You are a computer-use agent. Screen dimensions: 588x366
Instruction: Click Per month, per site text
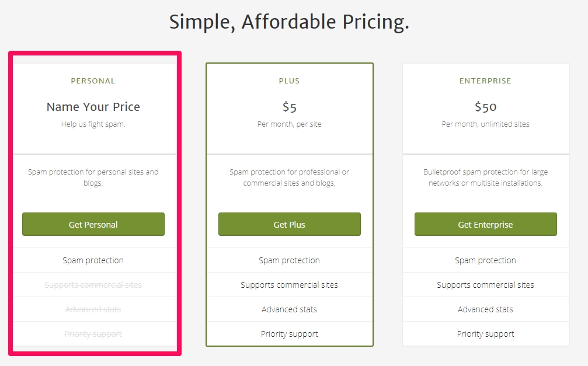click(x=290, y=124)
